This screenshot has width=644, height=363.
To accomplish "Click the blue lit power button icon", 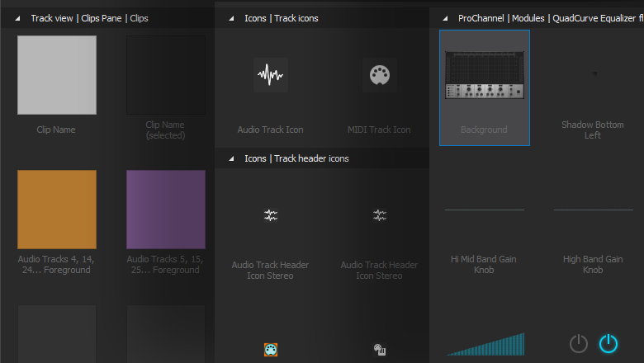I will coord(608,343).
